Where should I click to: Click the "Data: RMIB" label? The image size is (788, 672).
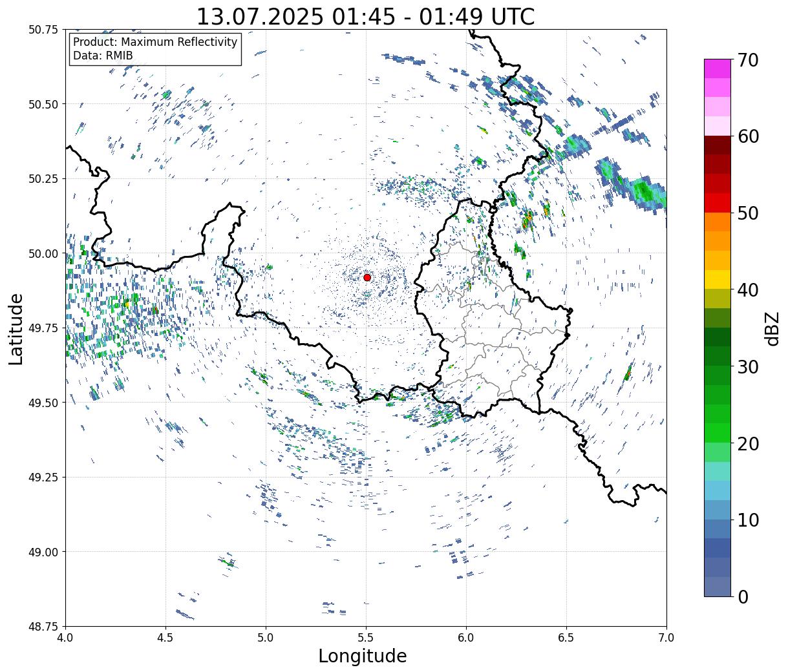103,56
